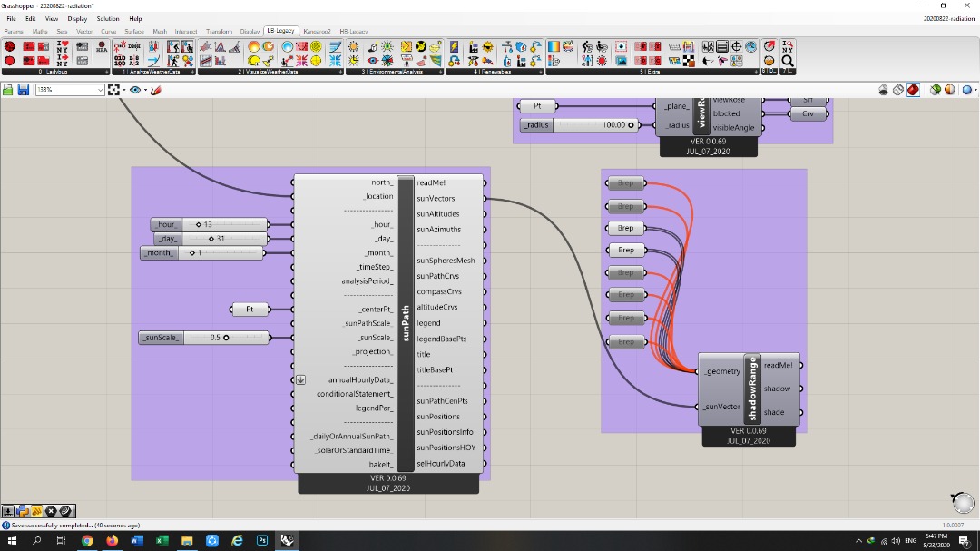Screen dimensions: 980x551
Task: Click the _month_ slider showing 1
Action: tap(202, 252)
